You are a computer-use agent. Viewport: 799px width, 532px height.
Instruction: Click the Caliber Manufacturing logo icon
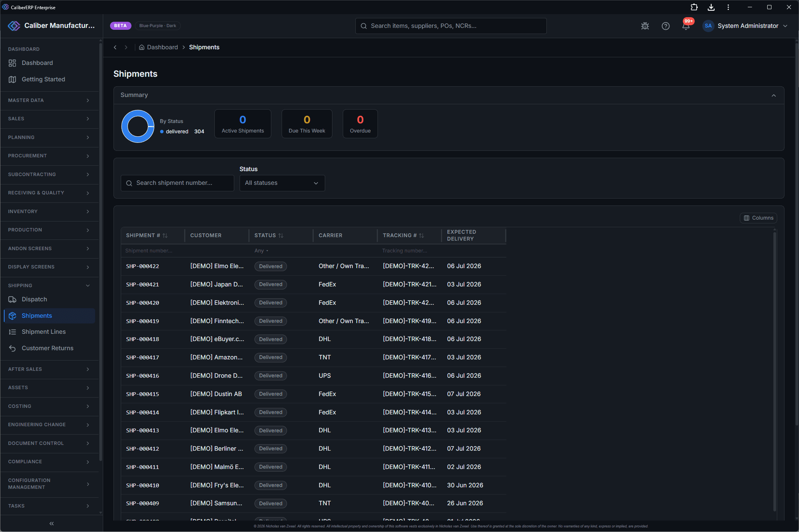click(x=14, y=26)
